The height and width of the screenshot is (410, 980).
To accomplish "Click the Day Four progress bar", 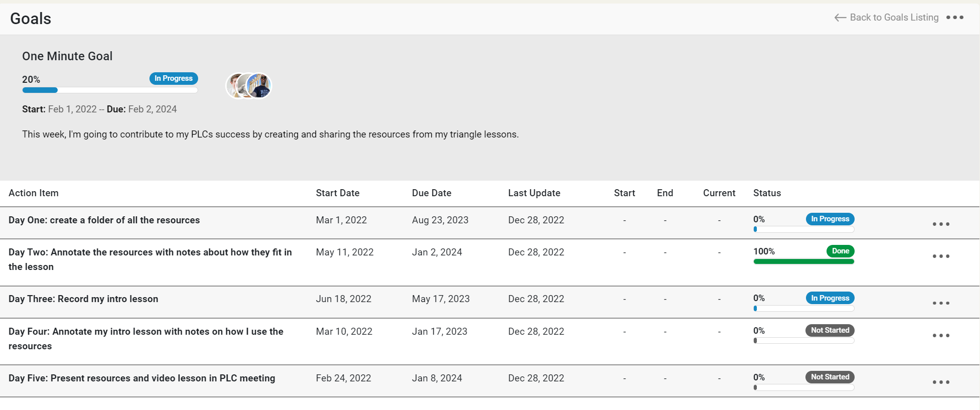I will tap(803, 341).
